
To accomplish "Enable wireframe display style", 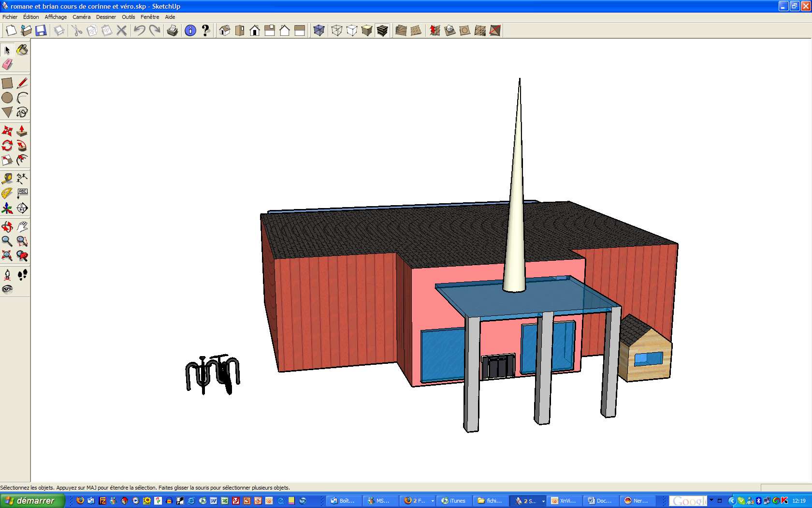I will point(337,30).
